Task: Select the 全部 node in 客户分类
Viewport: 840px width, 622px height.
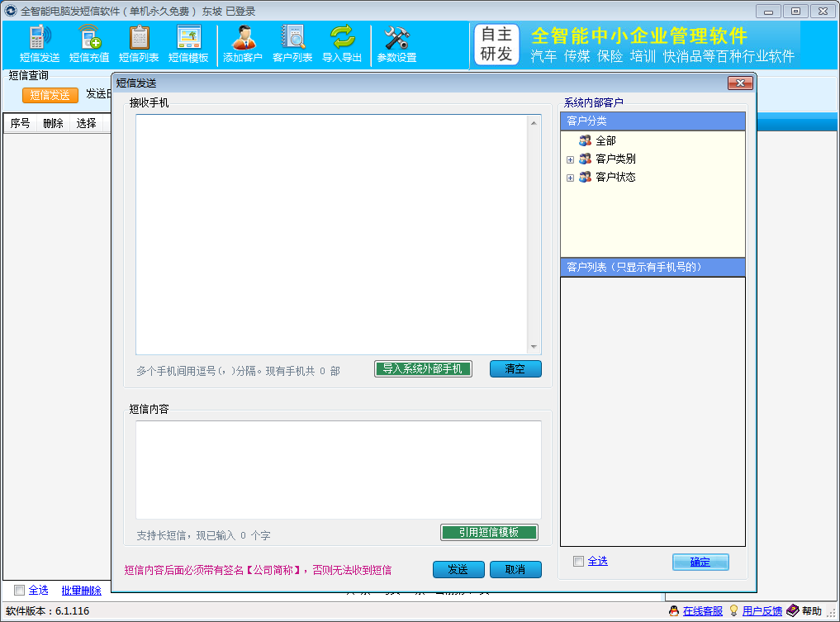Action: coord(605,140)
